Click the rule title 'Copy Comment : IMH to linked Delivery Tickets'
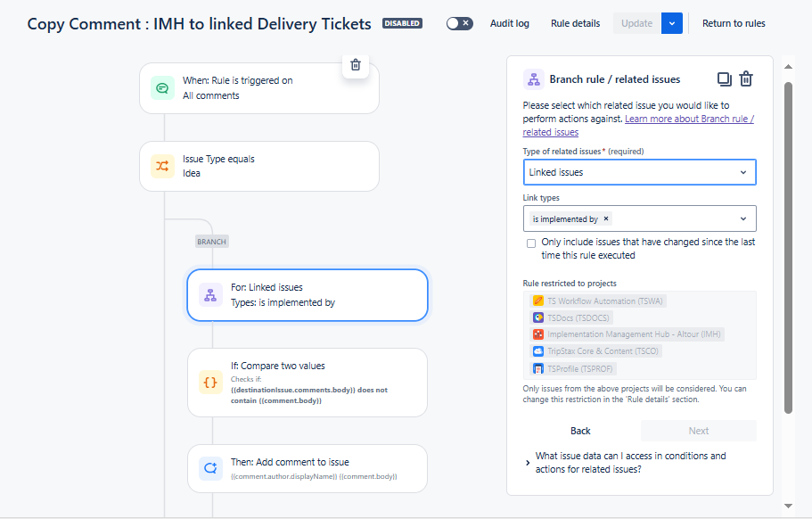The image size is (812, 519). point(200,24)
